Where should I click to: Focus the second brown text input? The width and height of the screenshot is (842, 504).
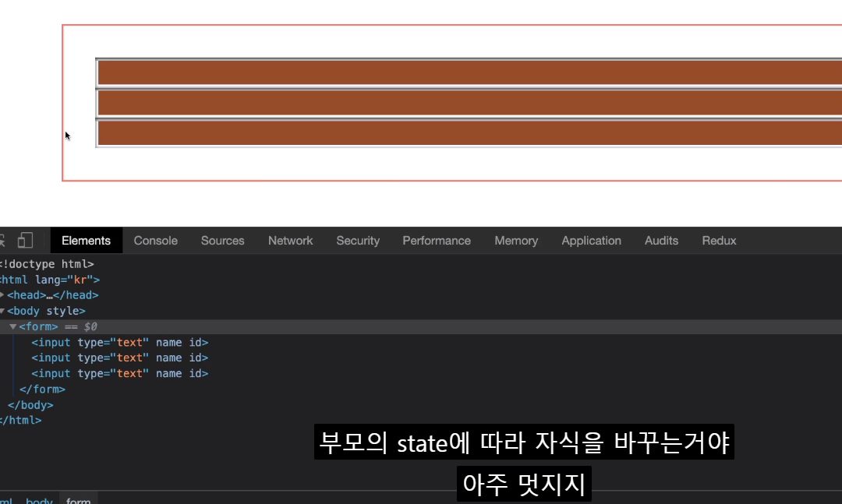pos(469,103)
